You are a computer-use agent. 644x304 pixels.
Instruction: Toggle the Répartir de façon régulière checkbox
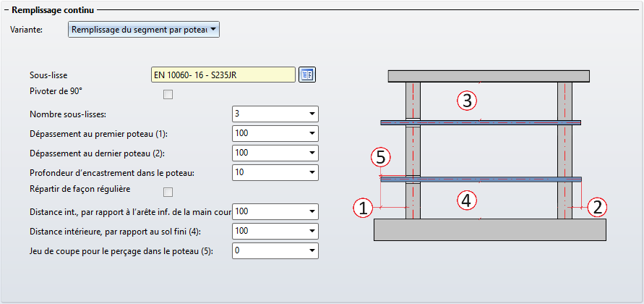tap(168, 192)
